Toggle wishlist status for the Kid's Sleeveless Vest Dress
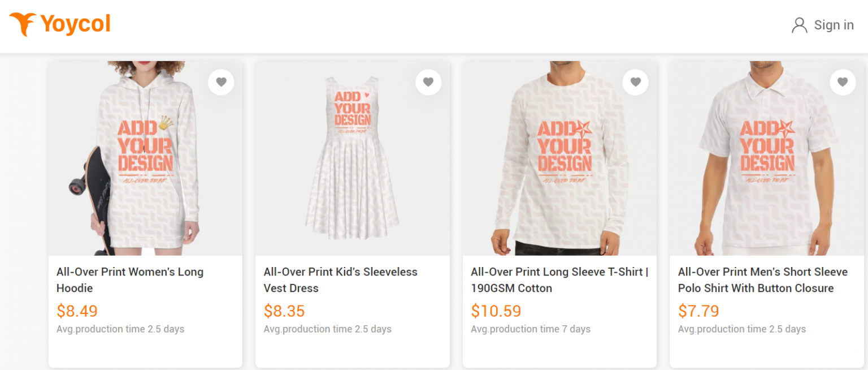 pos(428,82)
